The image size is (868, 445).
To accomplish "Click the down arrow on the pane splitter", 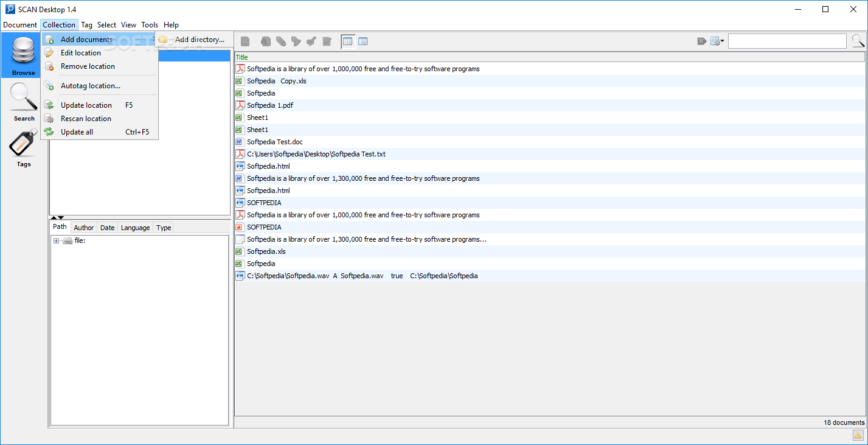I will coord(61,217).
